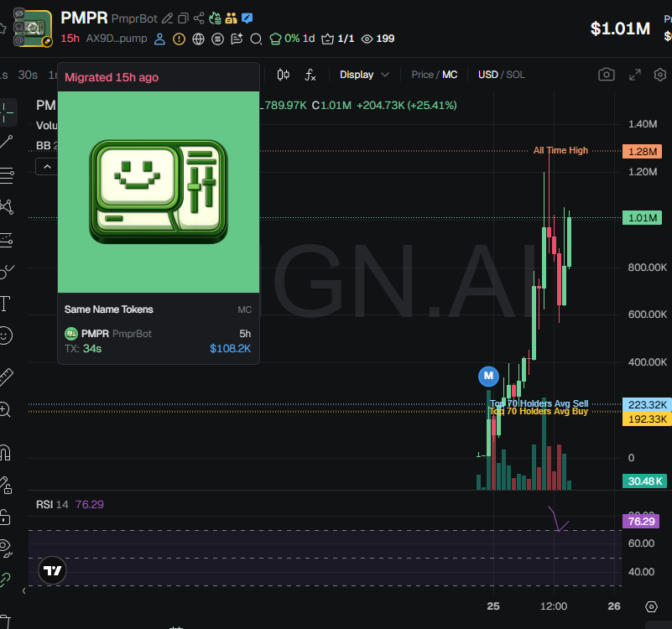This screenshot has width=672, height=629.
Task: Open chart settings with the gear icon
Action: pos(660,75)
